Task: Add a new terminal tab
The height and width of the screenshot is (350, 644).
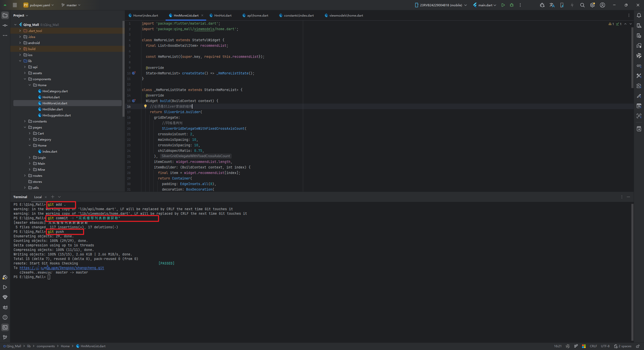Action: [x=53, y=197]
